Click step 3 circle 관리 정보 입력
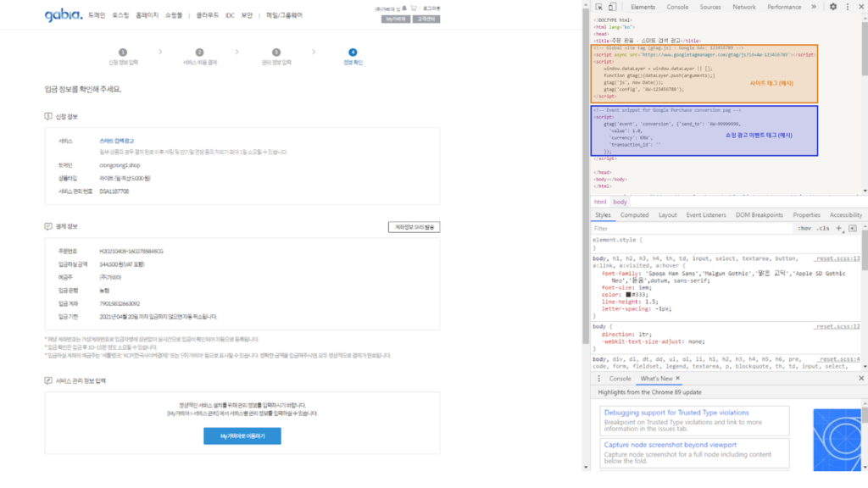The image size is (868, 488). tap(276, 53)
